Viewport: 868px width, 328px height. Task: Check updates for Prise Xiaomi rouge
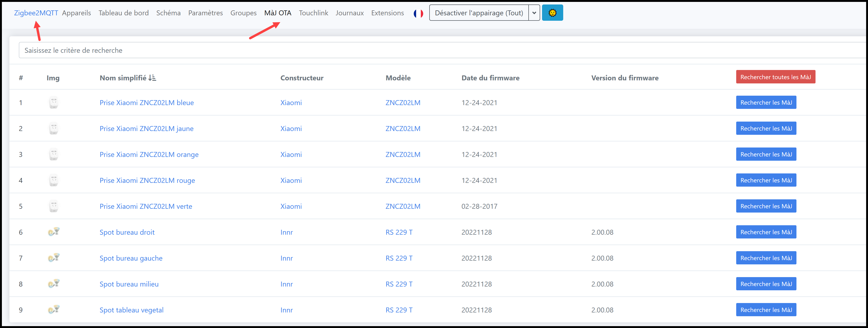[x=766, y=180]
